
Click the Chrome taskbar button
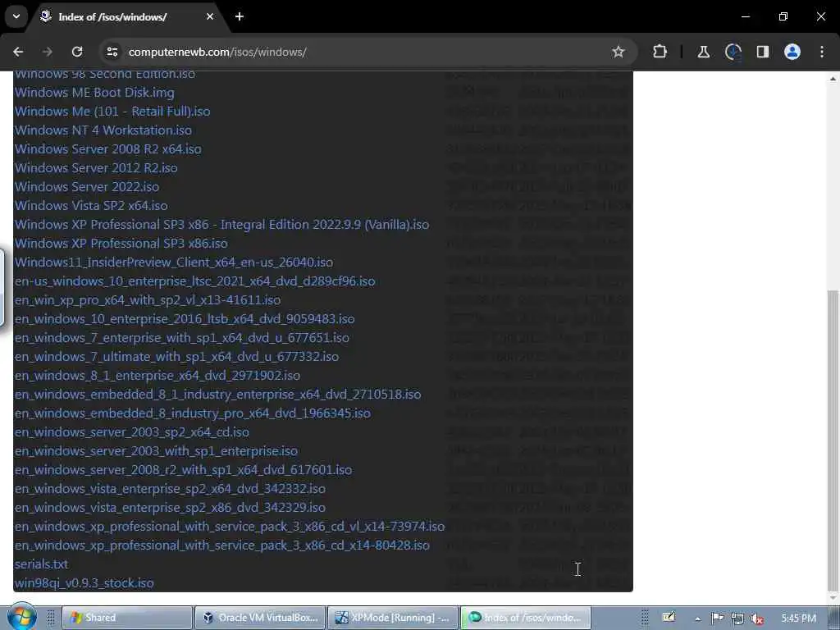click(526, 618)
